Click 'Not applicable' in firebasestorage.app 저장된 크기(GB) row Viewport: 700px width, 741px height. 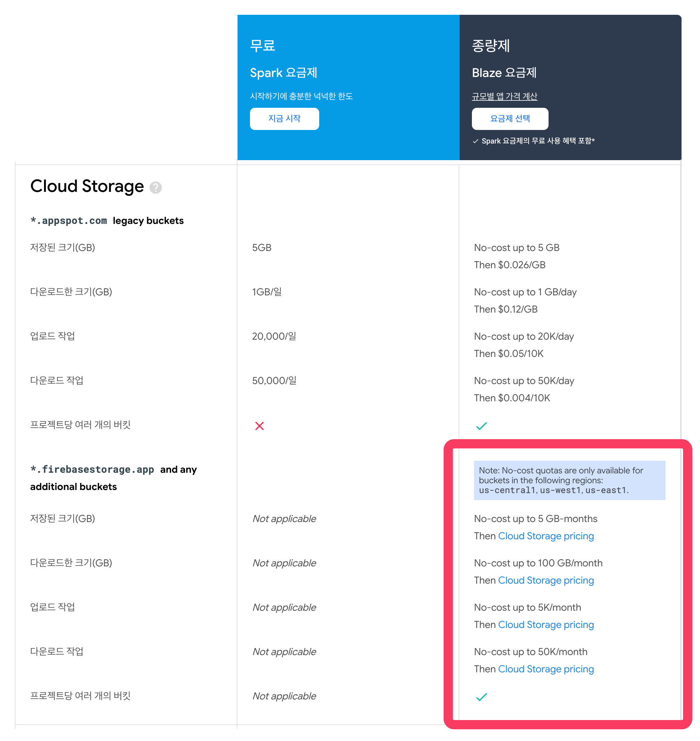[284, 519]
